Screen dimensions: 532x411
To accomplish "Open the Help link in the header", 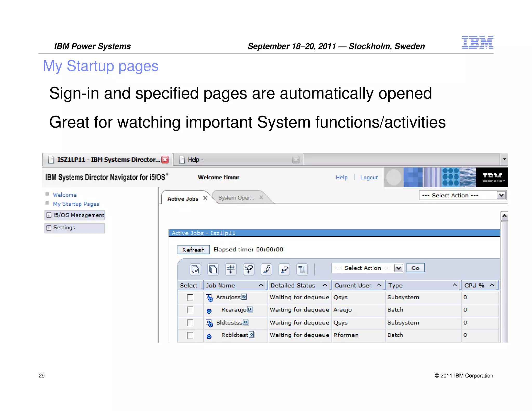I will [x=341, y=177].
